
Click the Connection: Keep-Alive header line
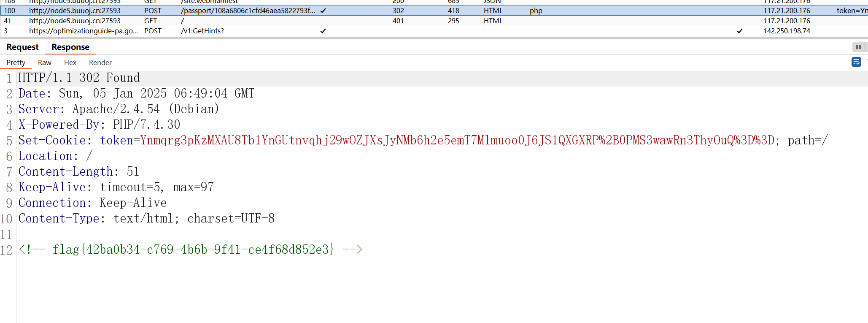tap(92, 203)
